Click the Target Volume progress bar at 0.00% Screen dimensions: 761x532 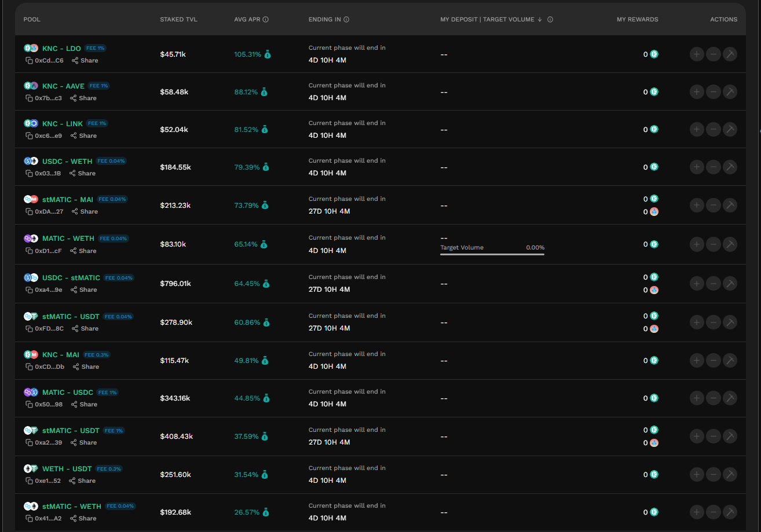coord(492,254)
